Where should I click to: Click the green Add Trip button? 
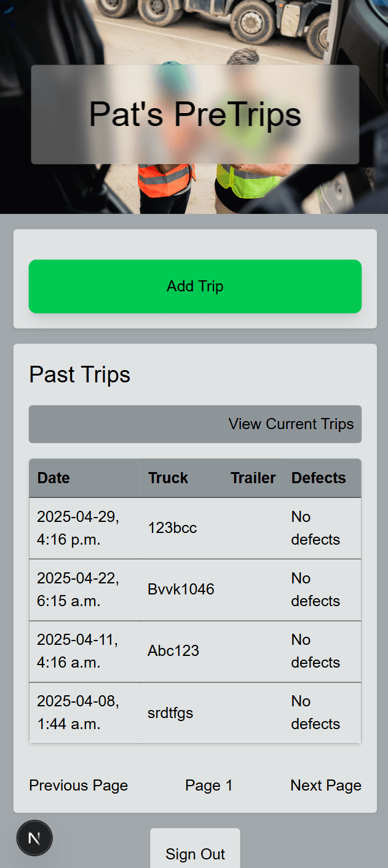pyautogui.click(x=195, y=286)
